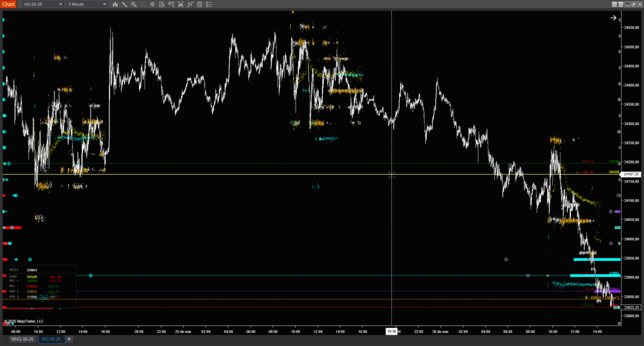Click the Zoom Out magnifier icon

(x=143, y=4)
